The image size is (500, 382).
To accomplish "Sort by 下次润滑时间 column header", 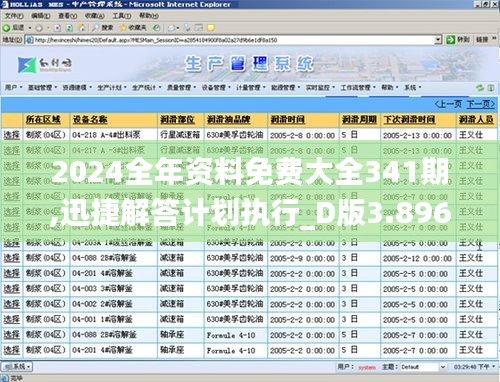I will [x=409, y=119].
